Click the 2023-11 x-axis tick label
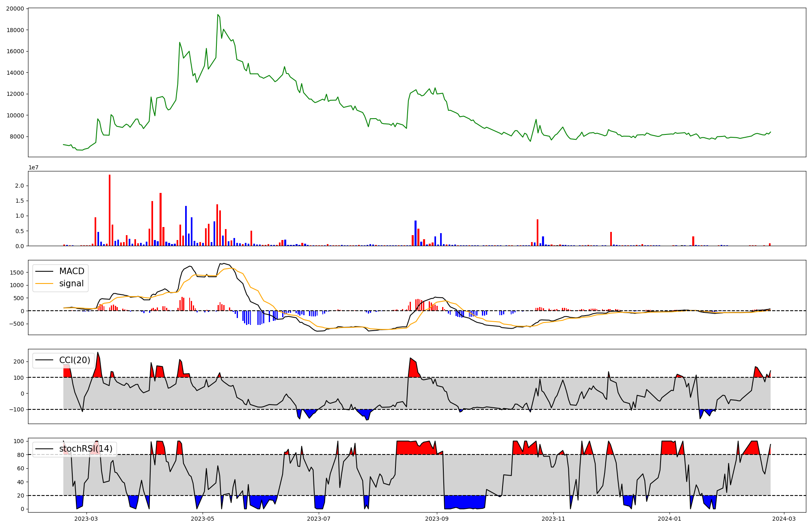This screenshot has width=812, height=528. [553, 519]
